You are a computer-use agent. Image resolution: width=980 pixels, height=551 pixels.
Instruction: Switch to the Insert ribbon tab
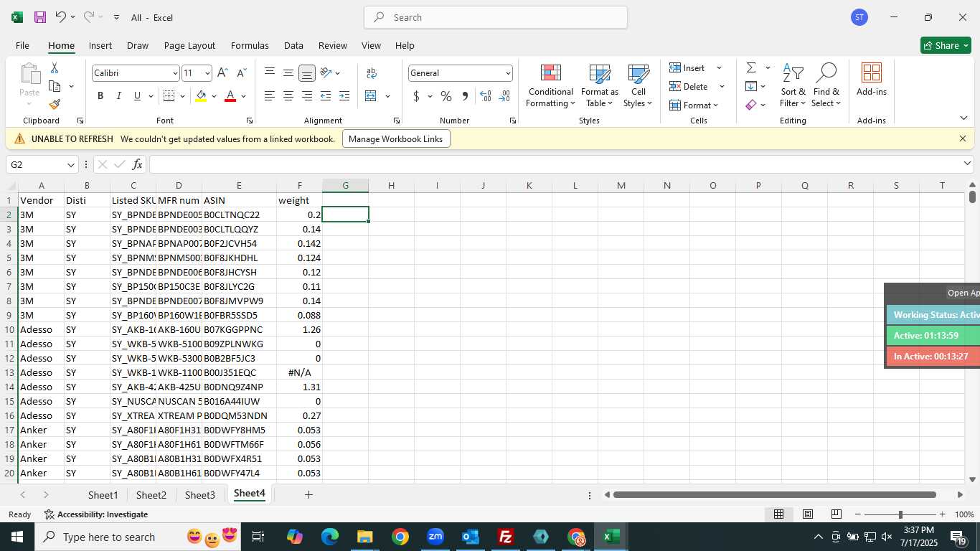(x=100, y=45)
